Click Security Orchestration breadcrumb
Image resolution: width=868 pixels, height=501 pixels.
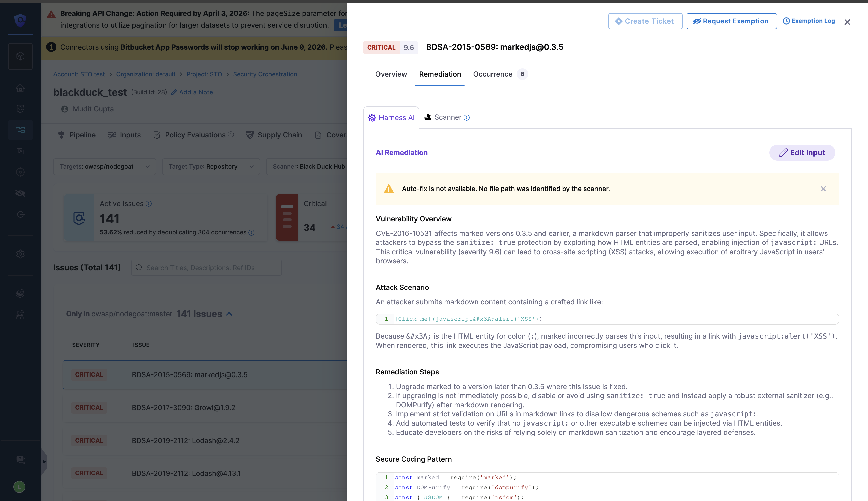pyautogui.click(x=265, y=74)
